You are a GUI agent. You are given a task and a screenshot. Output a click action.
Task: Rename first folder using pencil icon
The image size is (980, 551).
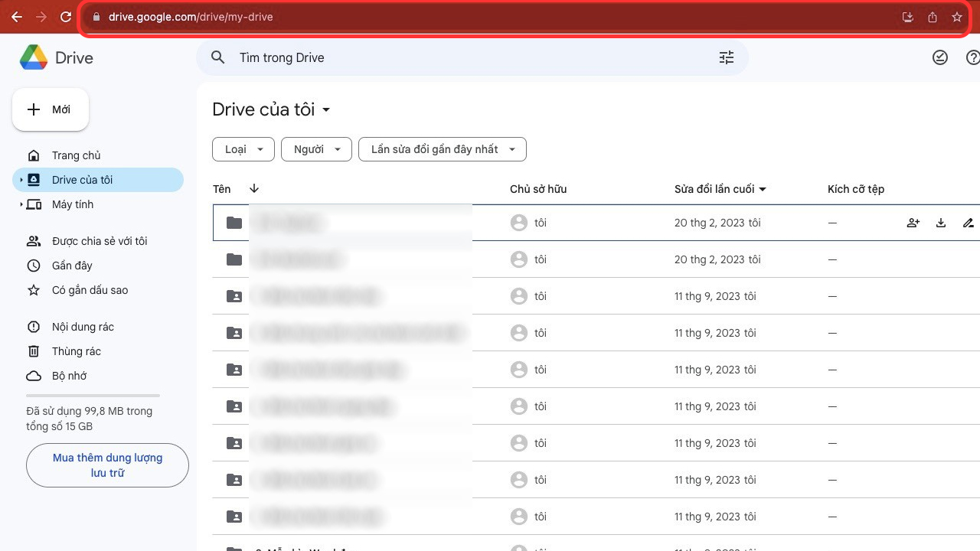point(969,223)
